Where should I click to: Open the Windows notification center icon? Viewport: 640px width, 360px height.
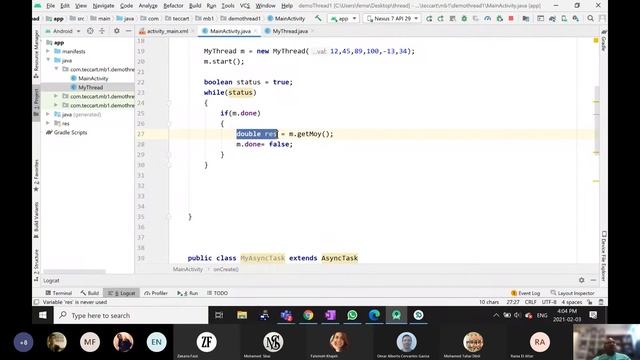tap(593, 315)
